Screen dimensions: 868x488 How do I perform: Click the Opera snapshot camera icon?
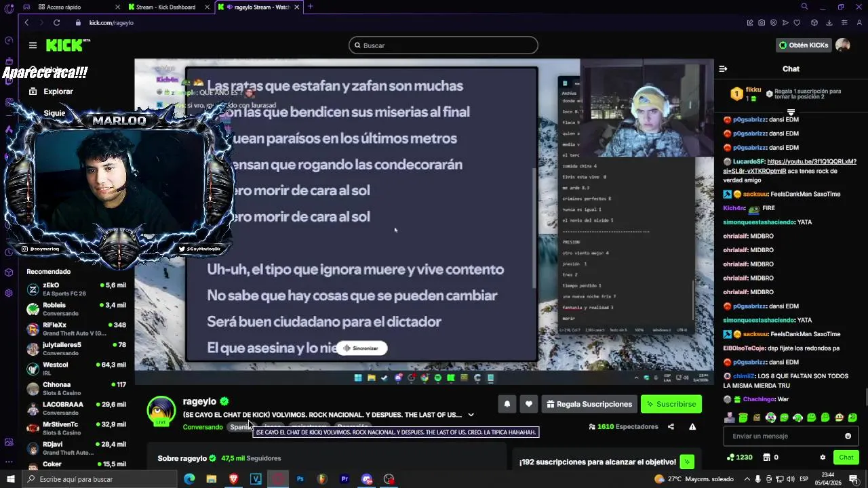762,22
